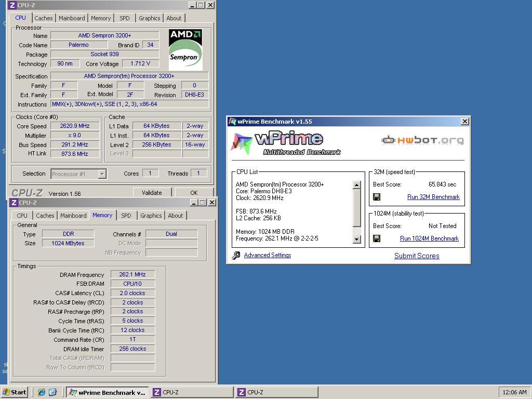Click the Channels # value Dual

pyautogui.click(x=171, y=234)
